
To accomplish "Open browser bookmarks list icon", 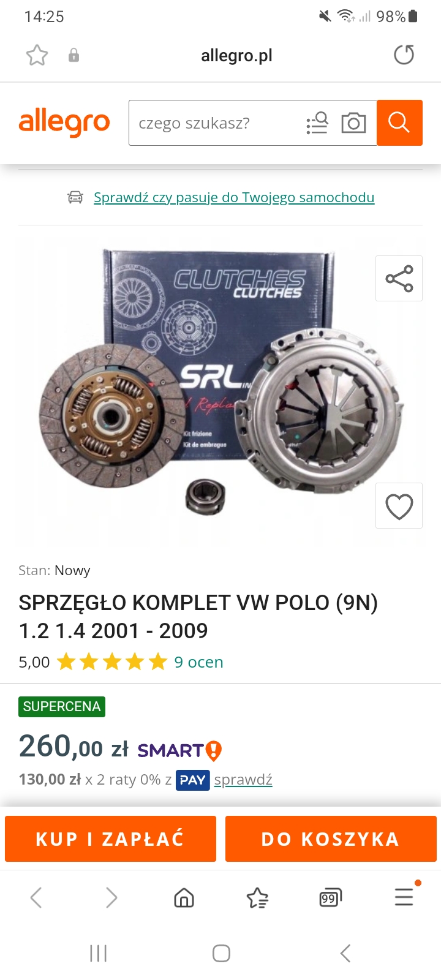I will [x=257, y=898].
